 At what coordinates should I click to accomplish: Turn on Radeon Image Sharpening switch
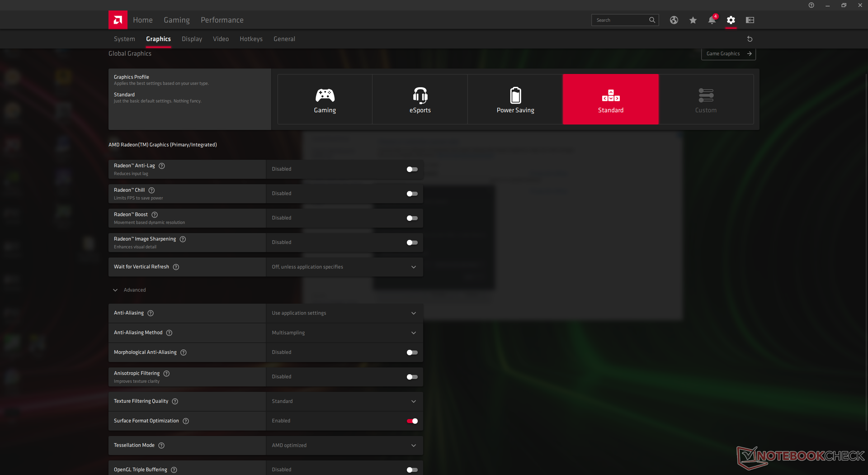pyautogui.click(x=412, y=242)
